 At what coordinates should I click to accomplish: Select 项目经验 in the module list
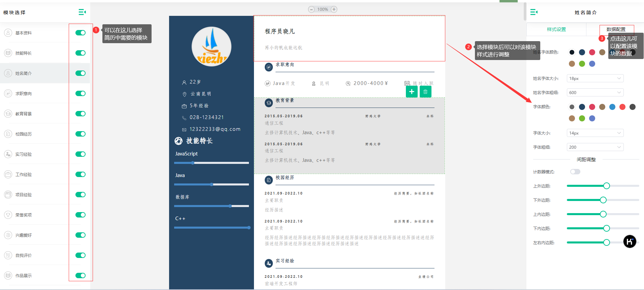pos(45,195)
